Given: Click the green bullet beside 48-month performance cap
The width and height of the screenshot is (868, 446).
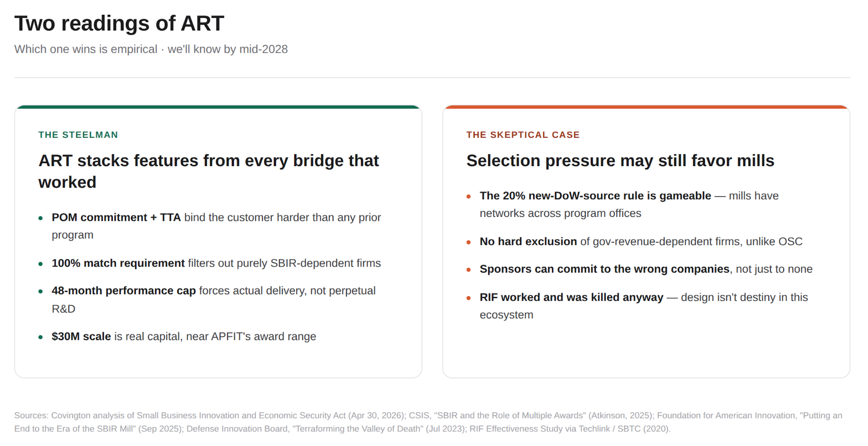Looking at the screenshot, I should coord(41,291).
